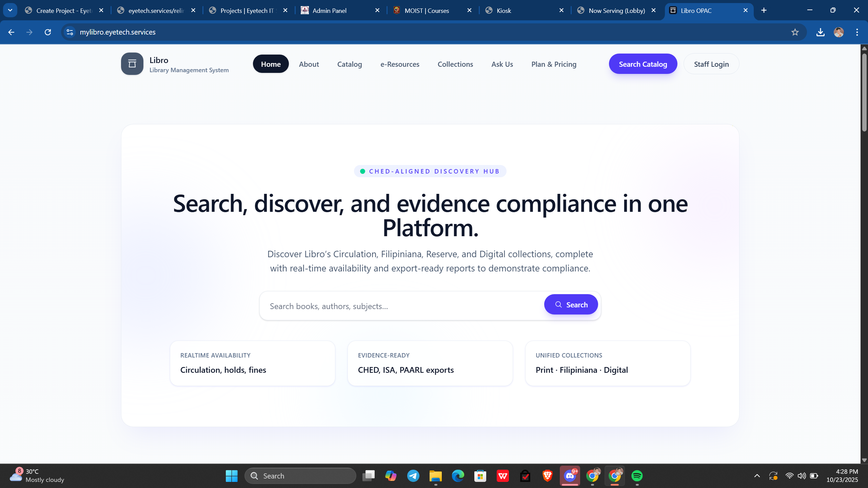Open the Catalog nav item

(x=349, y=64)
